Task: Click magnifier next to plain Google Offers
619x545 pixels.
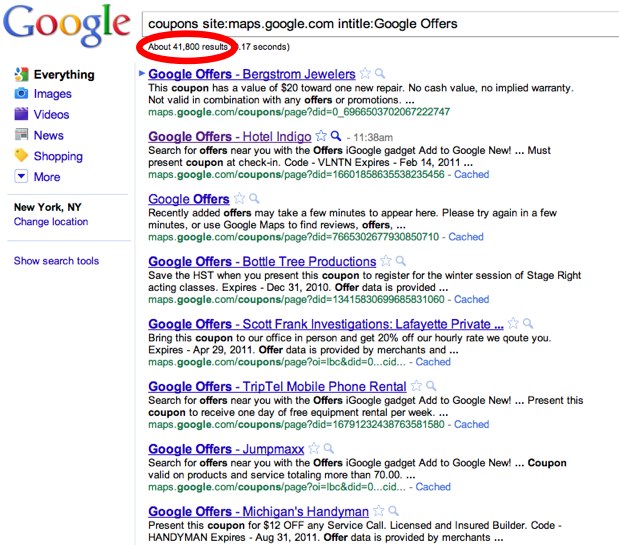Action: pos(254,198)
